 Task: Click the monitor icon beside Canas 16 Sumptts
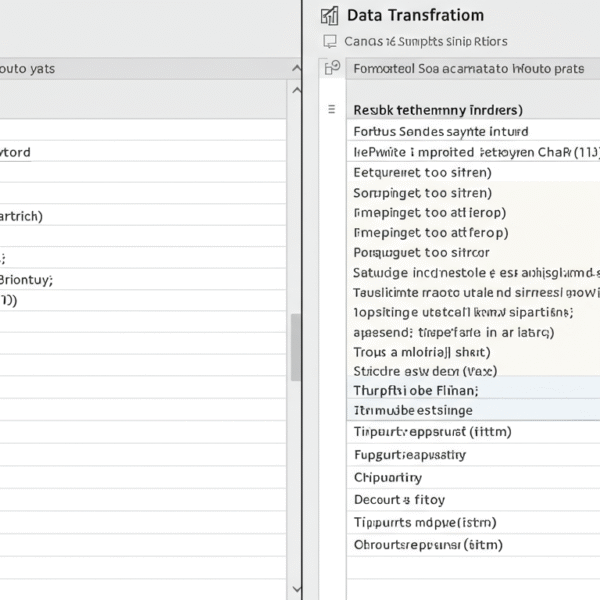pos(329,42)
